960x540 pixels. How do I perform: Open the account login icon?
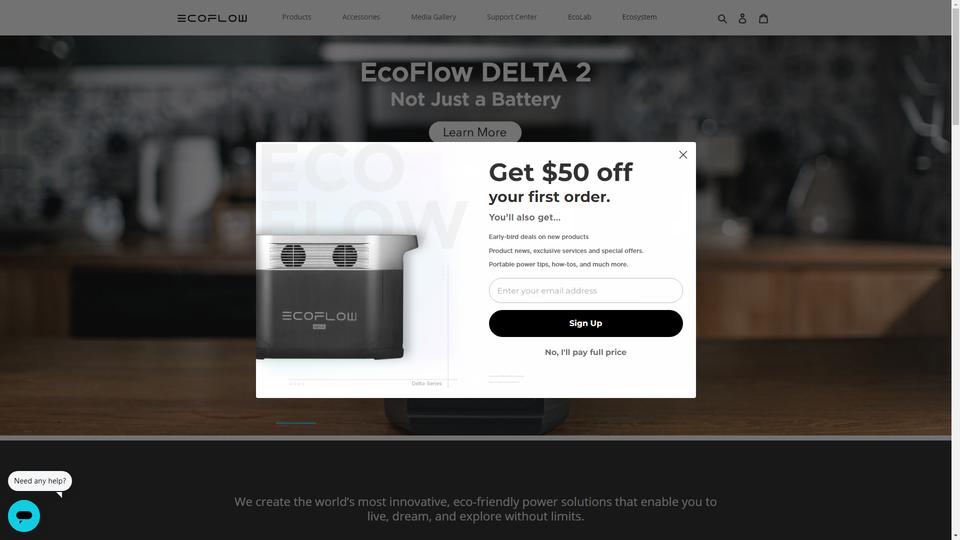click(x=742, y=18)
